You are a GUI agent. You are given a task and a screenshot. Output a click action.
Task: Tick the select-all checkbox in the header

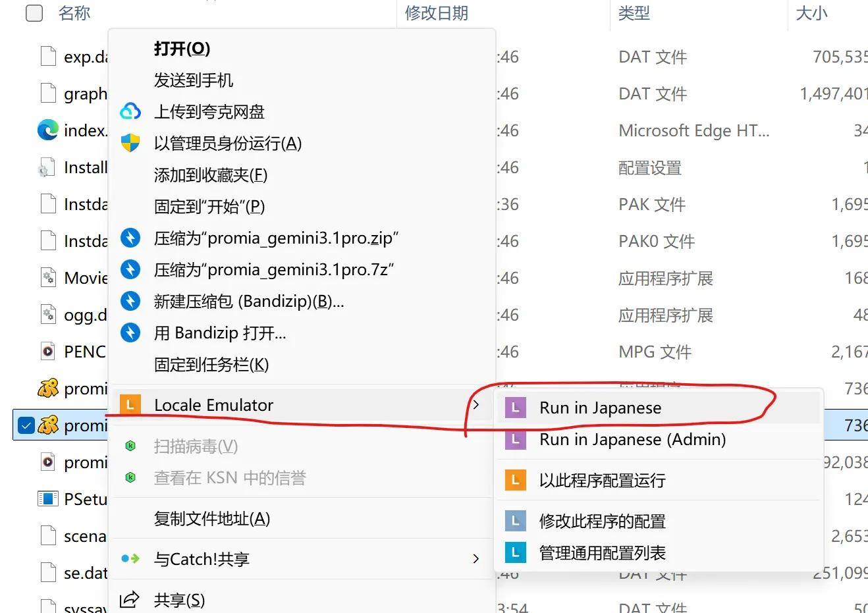(x=34, y=13)
